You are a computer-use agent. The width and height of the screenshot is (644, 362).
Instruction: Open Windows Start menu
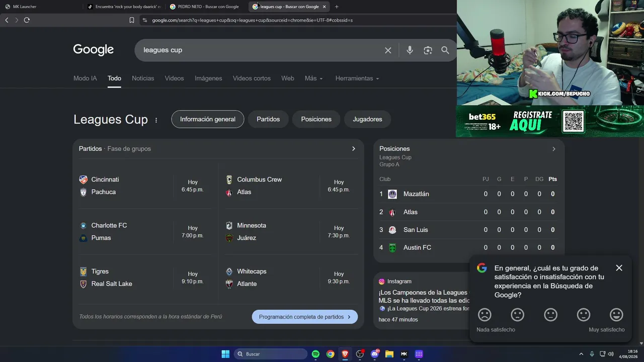[225, 354]
